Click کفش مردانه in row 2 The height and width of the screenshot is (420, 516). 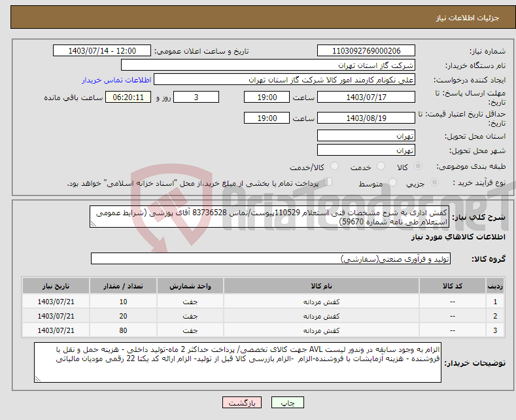pyautogui.click(x=321, y=316)
